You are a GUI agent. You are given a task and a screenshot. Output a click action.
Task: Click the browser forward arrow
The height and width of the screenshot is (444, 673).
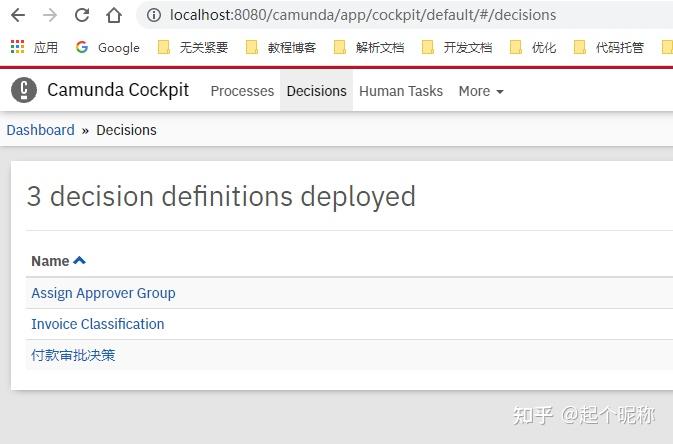(x=50, y=15)
